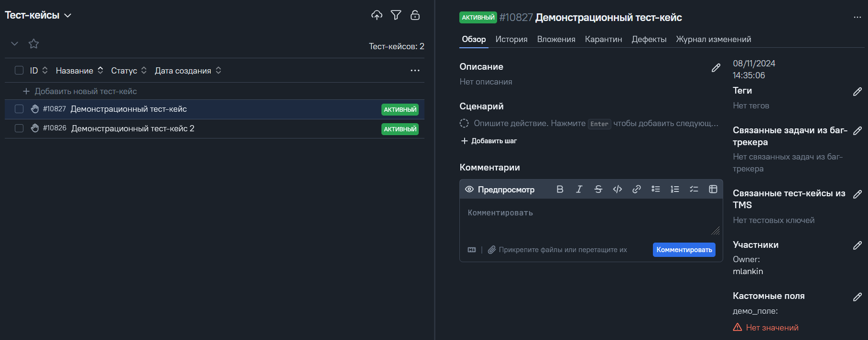868x340 pixels.
Task: Click the warning icon near Нет значений
Action: coord(738,327)
